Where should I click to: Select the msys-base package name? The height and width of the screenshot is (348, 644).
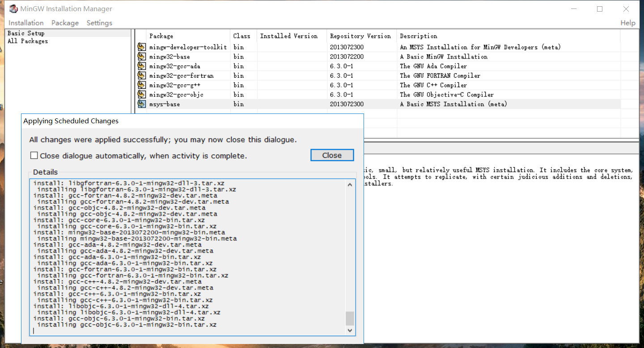(x=165, y=104)
